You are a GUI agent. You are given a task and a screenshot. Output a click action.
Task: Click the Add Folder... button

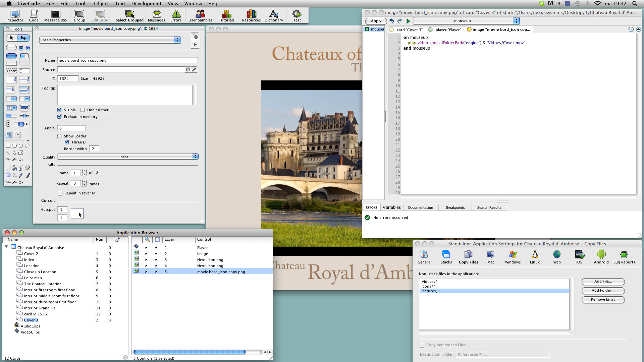[603, 291]
